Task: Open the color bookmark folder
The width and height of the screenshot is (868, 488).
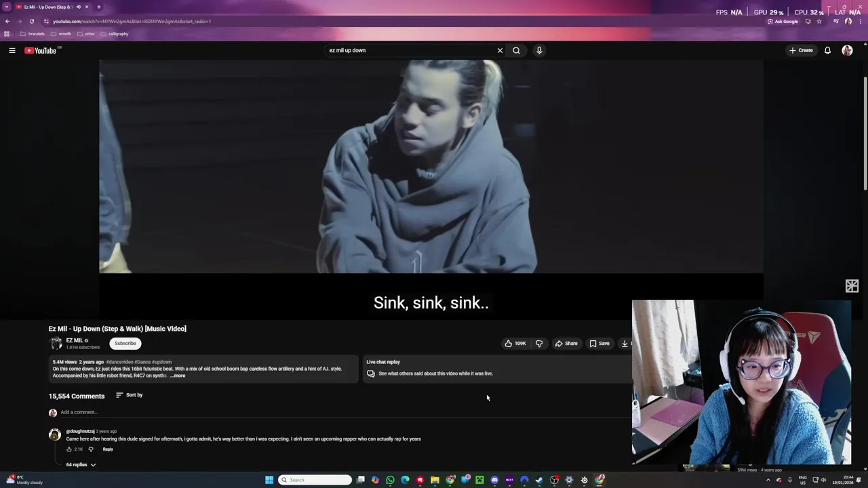Action: tap(86, 34)
